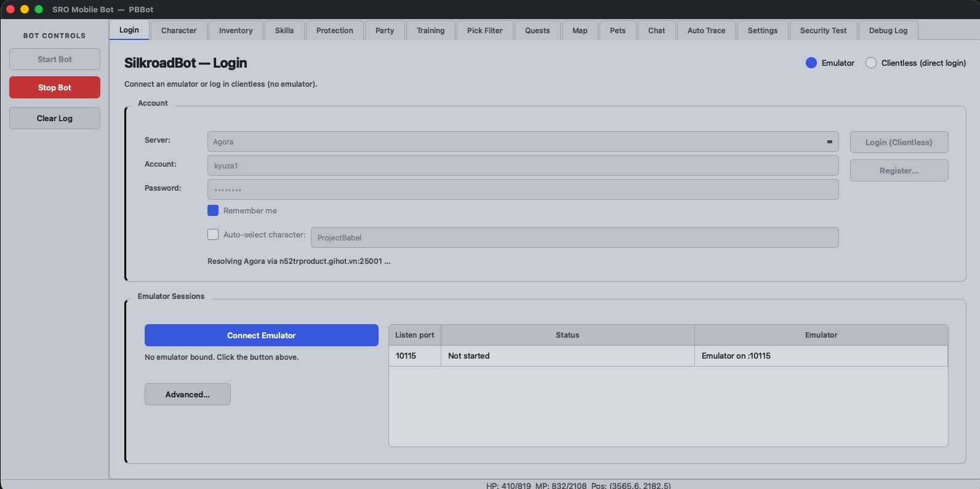Minimize window using the yellow button
980x489 pixels.
[x=25, y=9]
